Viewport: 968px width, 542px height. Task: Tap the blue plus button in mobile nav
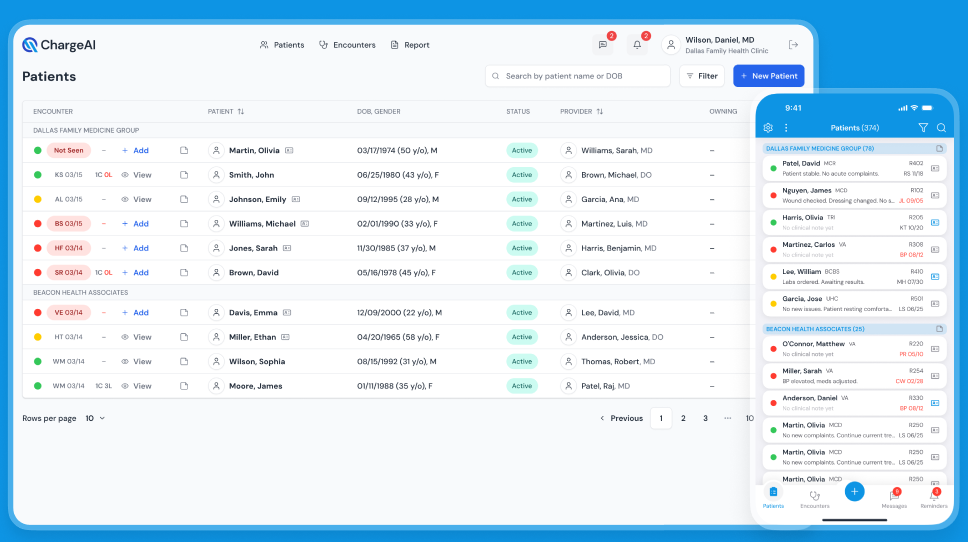click(854, 491)
